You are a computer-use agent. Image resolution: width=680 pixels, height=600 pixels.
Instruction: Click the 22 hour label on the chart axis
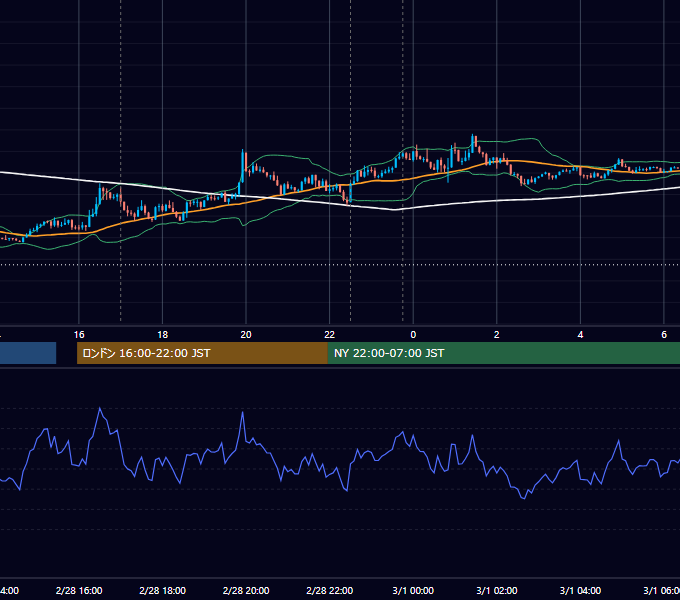coord(330,335)
